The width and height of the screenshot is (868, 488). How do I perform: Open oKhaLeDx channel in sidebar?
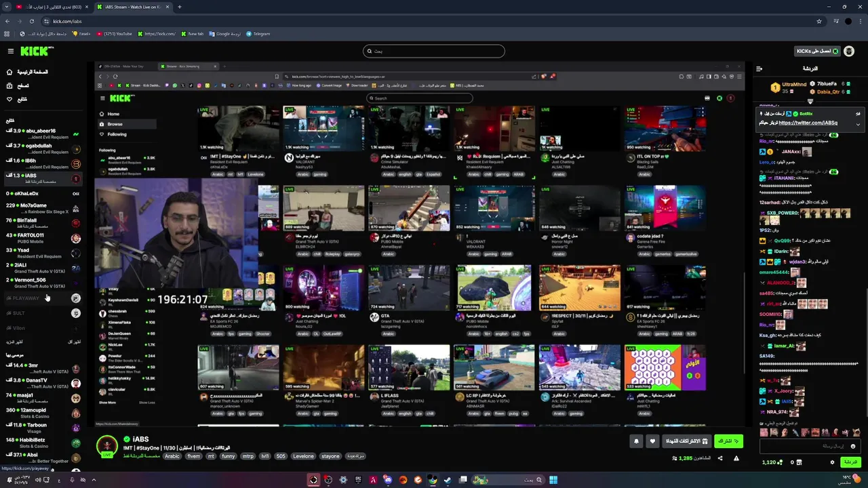pyautogui.click(x=42, y=193)
